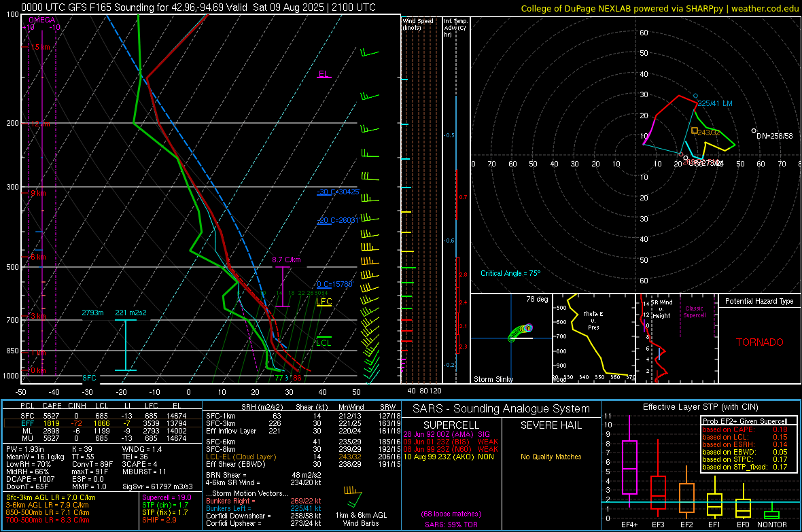Click the blue circle marker for 225/41 LM
The height and width of the screenshot is (532, 802).
coord(695,96)
